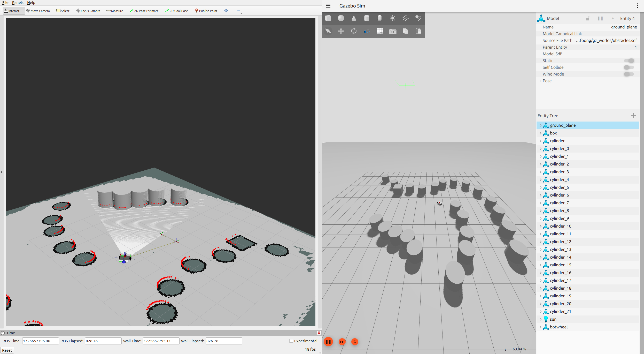
Task: Pause the Gazebo simulation
Action: [328, 342]
